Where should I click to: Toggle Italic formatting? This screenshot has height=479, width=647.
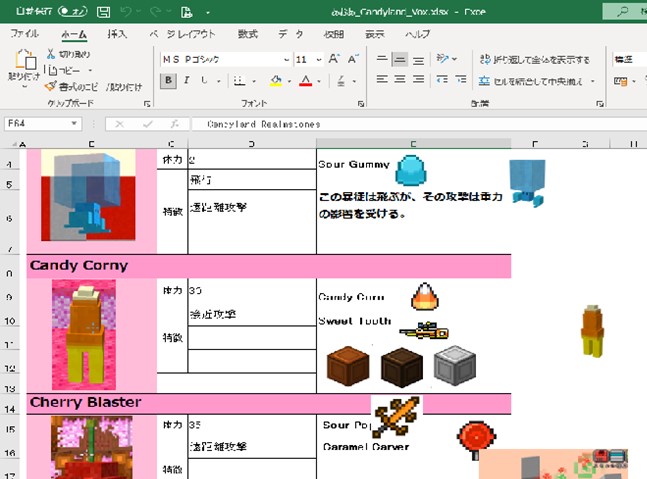click(x=187, y=80)
